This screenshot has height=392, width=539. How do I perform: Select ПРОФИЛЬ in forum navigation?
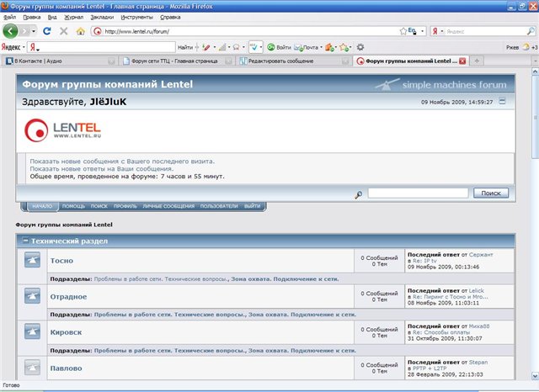(x=125, y=206)
